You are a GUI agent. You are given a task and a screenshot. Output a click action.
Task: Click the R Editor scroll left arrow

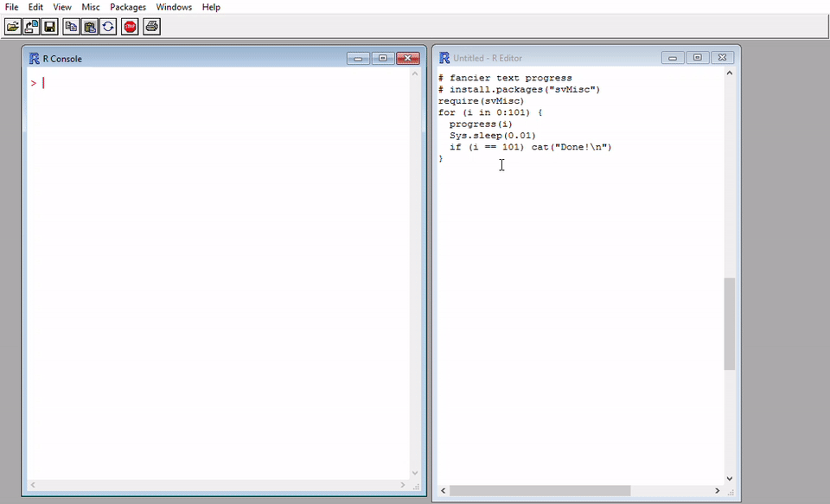[x=444, y=491]
